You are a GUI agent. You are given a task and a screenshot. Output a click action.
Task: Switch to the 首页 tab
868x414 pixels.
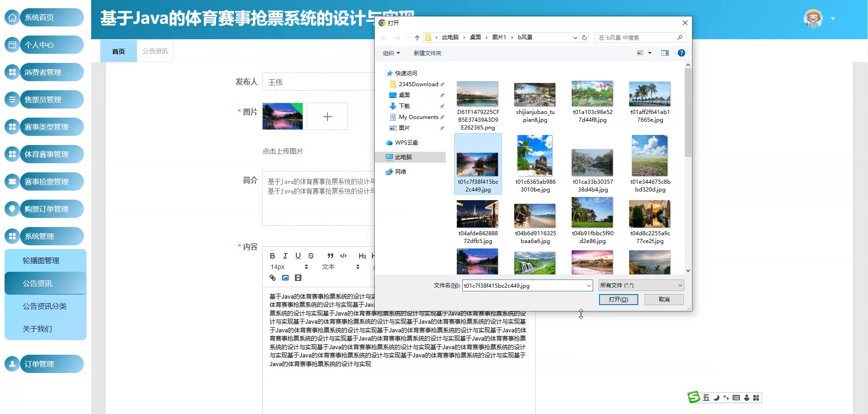click(x=119, y=51)
